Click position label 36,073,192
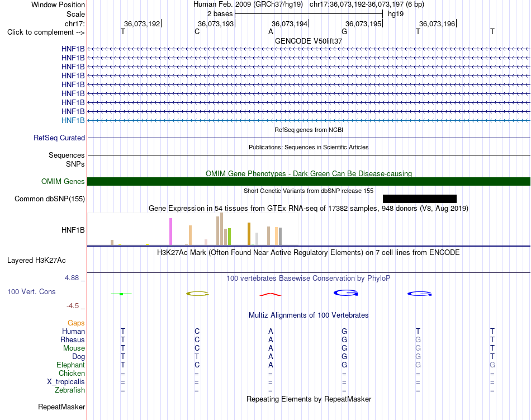 point(142,23)
